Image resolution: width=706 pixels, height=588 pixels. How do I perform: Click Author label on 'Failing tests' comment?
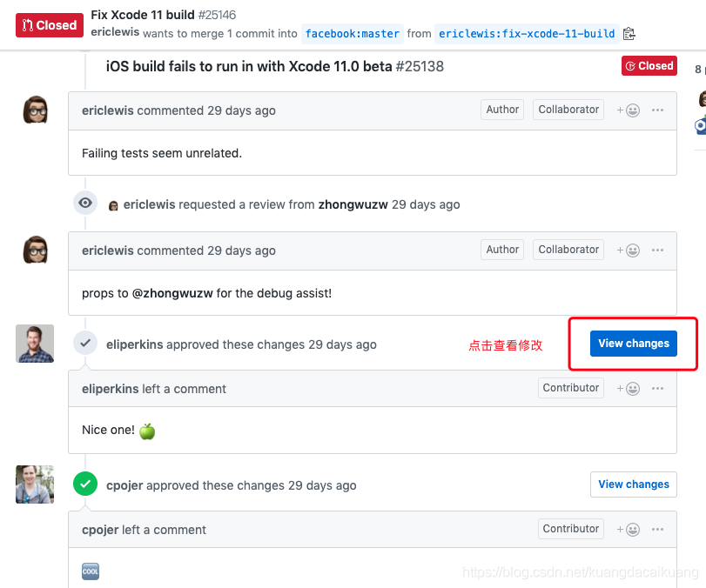pyautogui.click(x=502, y=110)
